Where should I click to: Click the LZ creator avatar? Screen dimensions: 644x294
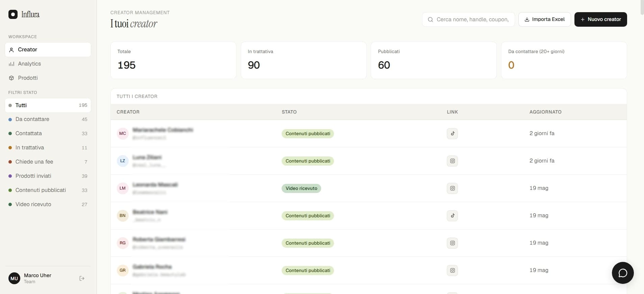pos(123,161)
